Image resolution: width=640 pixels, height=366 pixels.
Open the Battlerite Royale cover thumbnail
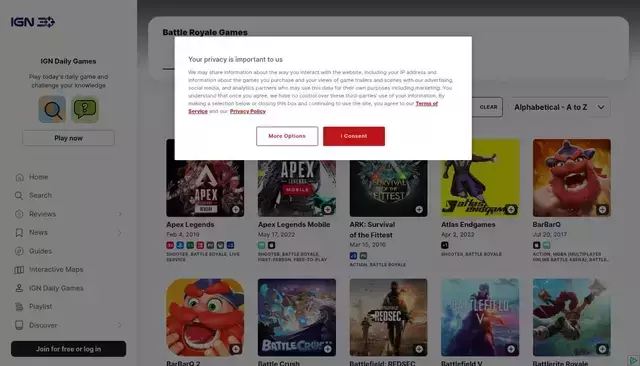click(x=571, y=317)
